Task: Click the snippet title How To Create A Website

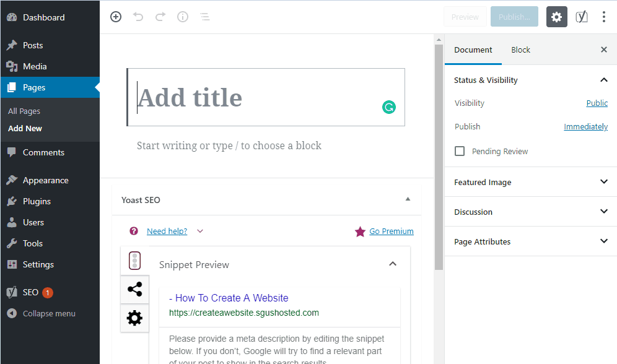Action: pyautogui.click(x=229, y=298)
